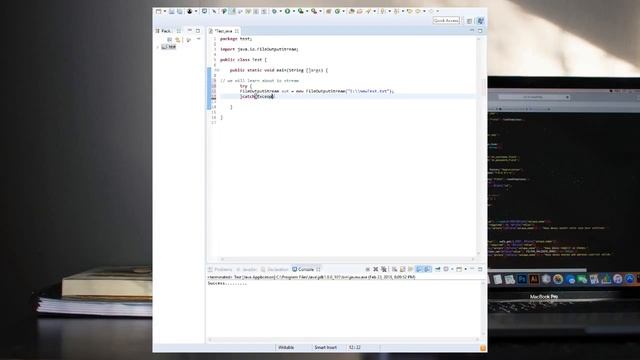The width and height of the screenshot is (640, 360).
Task: Click Remove All Terminated Launches icon
Action: (x=384, y=269)
